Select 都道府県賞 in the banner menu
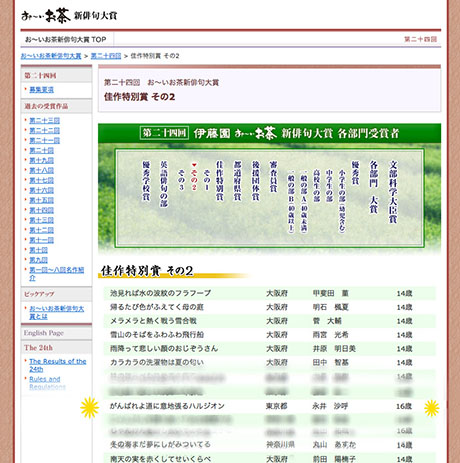Screen dimensions: 460x463 tap(237, 181)
